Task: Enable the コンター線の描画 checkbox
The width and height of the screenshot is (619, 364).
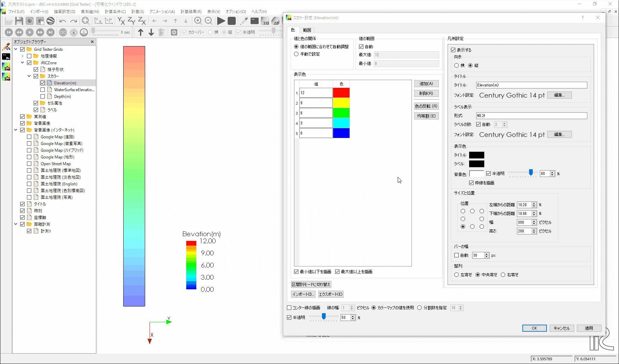Action: (x=289, y=308)
